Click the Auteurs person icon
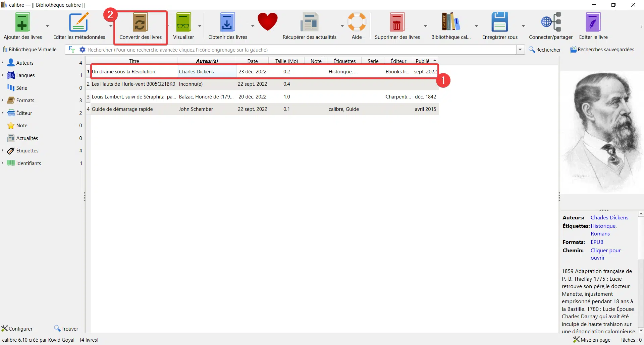 pyautogui.click(x=11, y=63)
